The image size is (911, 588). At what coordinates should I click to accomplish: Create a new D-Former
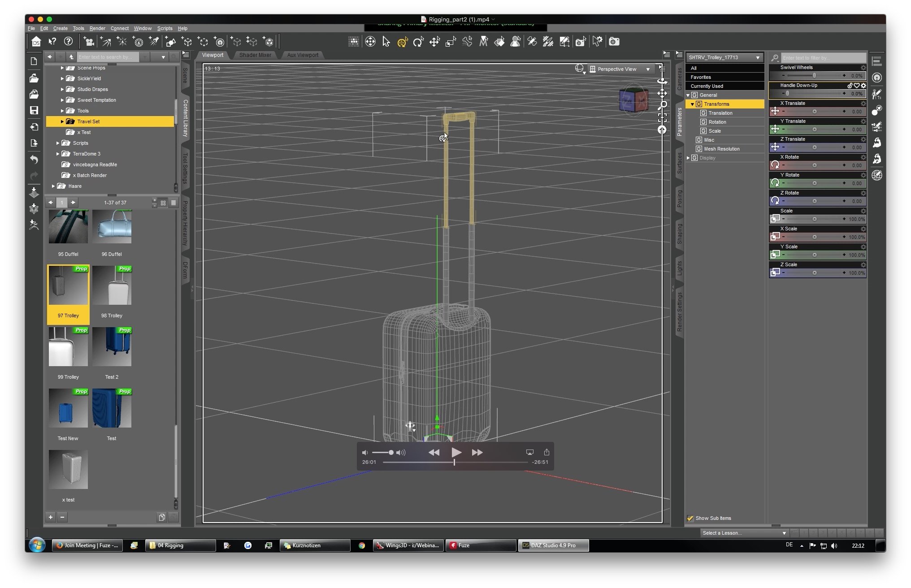coord(219,42)
